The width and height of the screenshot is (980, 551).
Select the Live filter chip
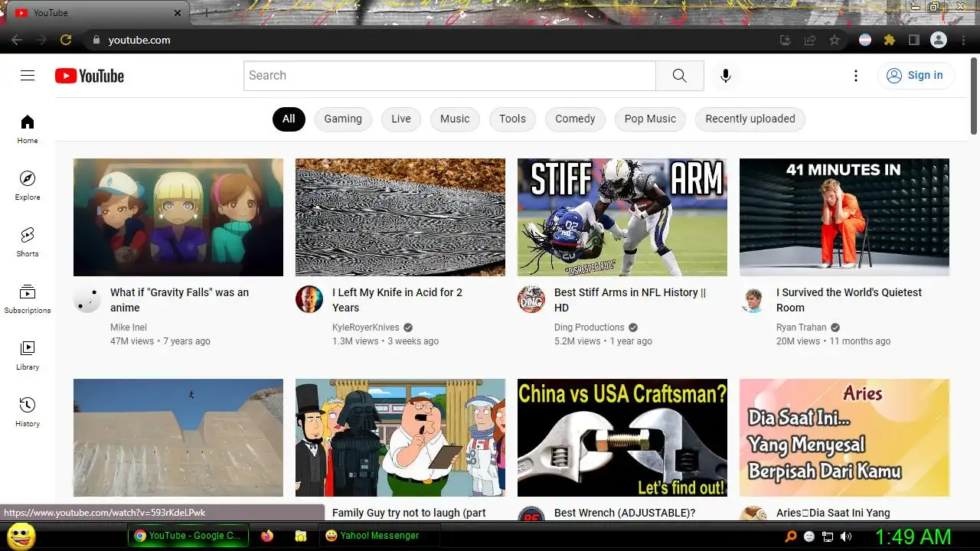(x=401, y=119)
